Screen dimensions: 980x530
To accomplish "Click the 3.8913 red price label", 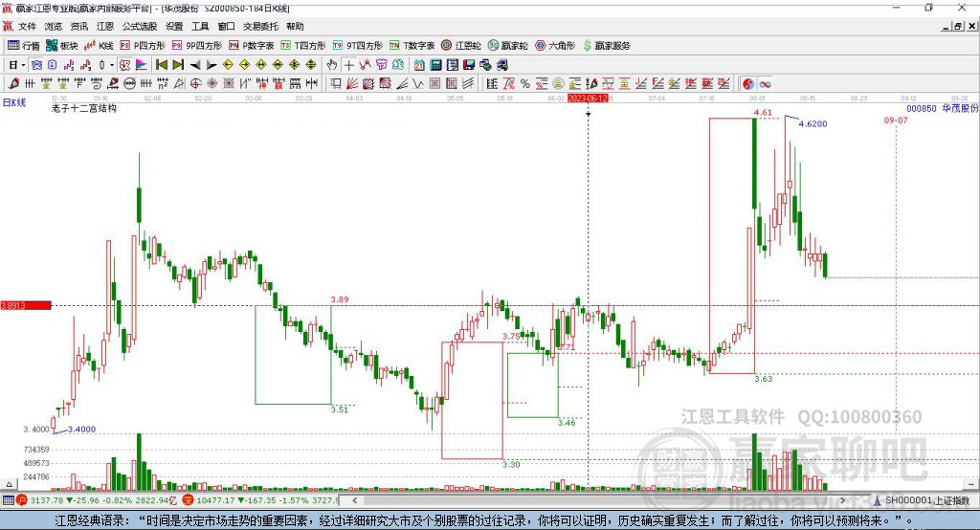I will pos(26,305).
